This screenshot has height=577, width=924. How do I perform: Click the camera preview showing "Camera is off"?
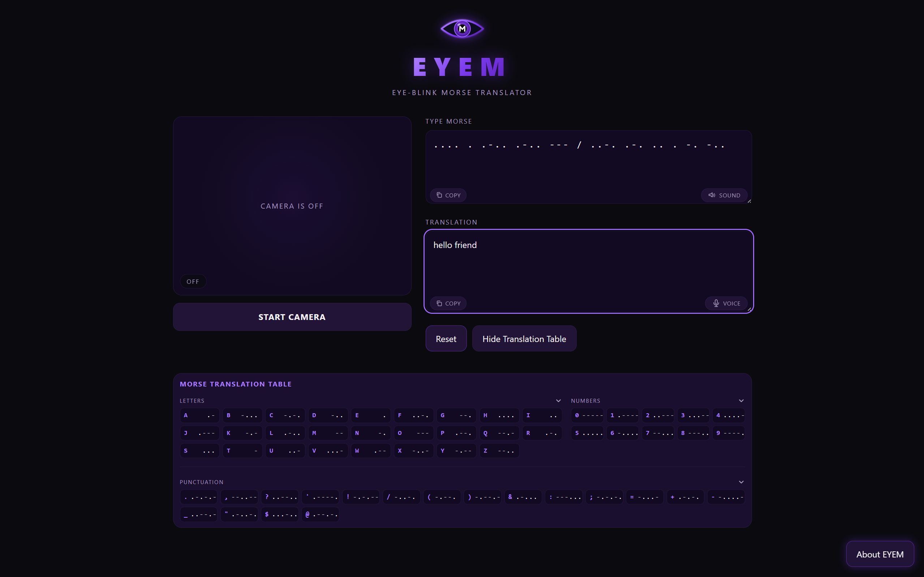coord(292,206)
